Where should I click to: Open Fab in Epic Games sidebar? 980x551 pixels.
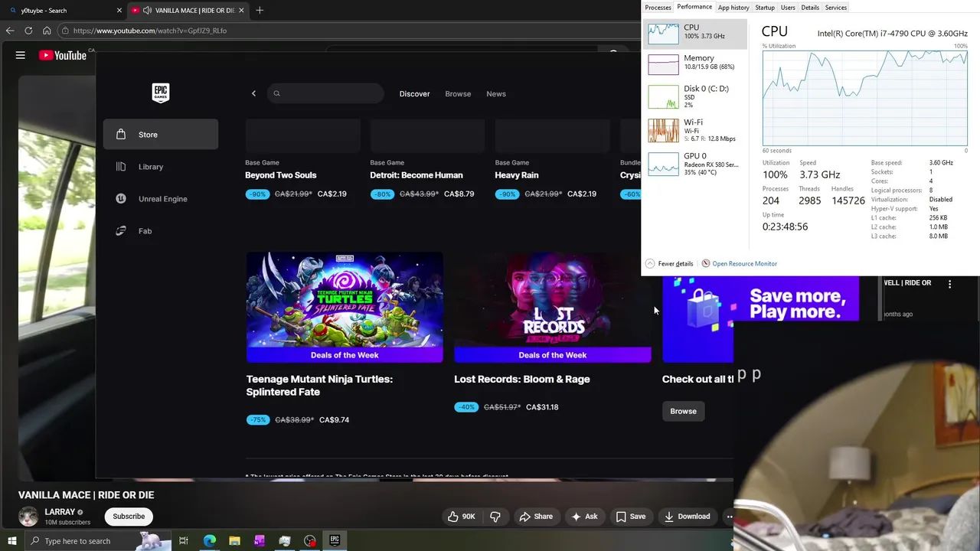click(x=161, y=231)
